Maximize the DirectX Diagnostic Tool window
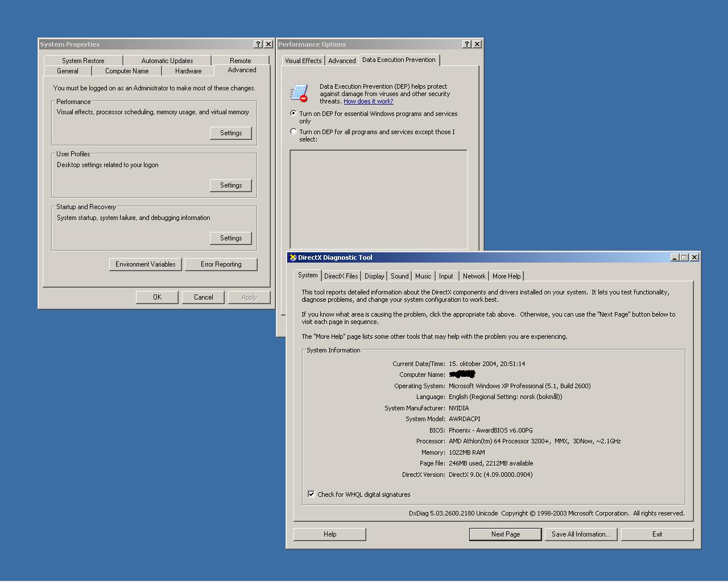 pyautogui.click(x=684, y=257)
